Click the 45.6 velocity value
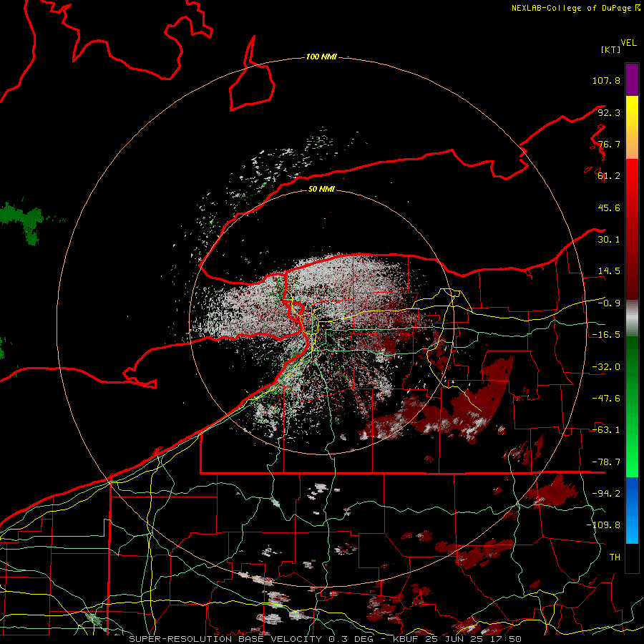This screenshot has width=644, height=644. pos(609,208)
